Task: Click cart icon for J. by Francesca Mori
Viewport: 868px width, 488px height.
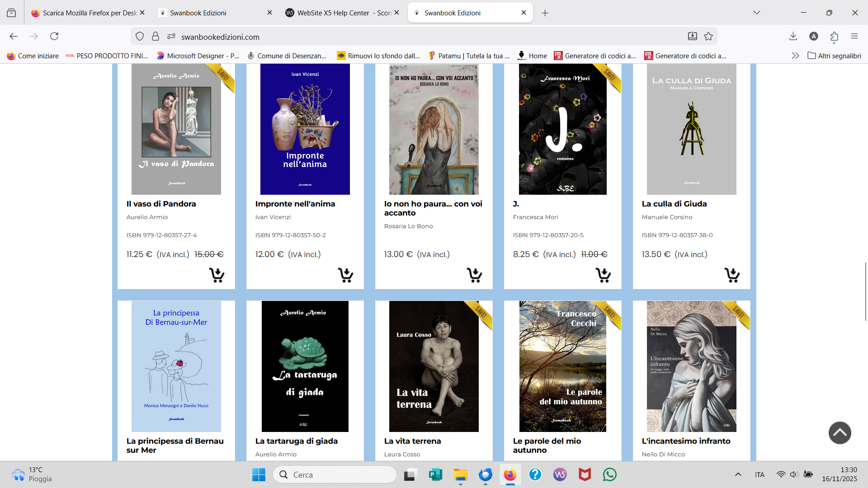Action: pos(603,275)
